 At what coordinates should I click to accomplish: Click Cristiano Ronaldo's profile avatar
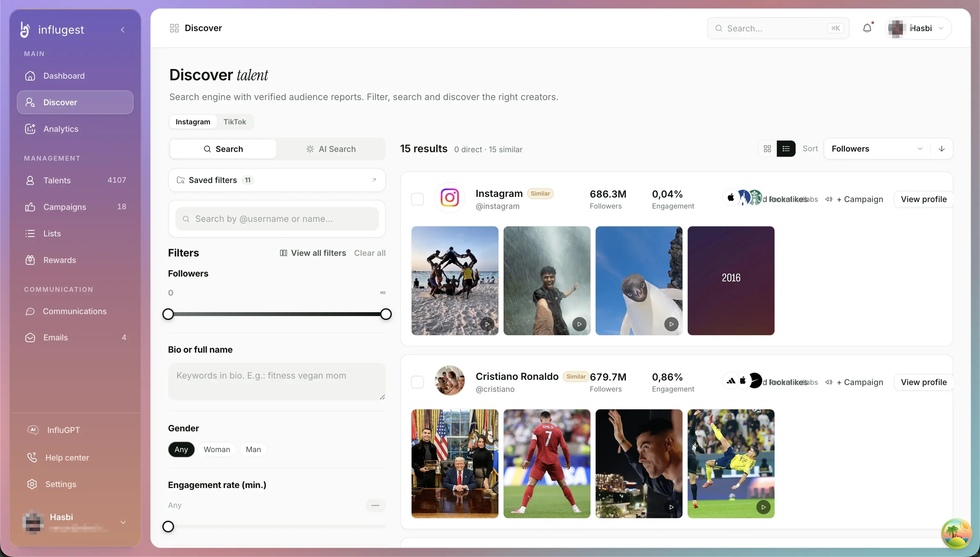click(450, 381)
